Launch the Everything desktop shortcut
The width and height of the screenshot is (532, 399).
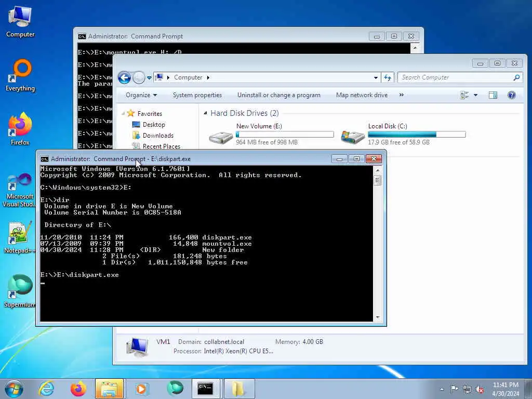tap(20, 75)
